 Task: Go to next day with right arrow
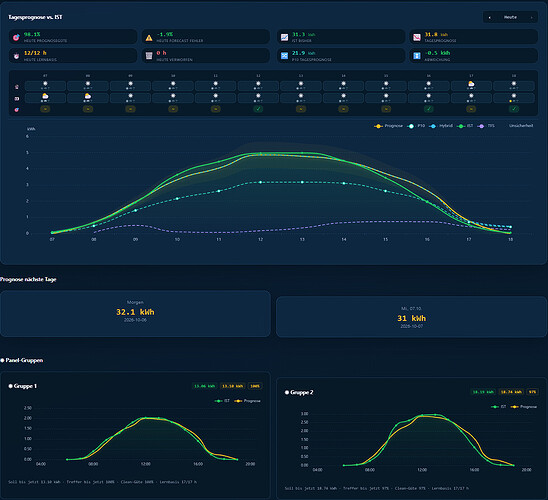click(532, 17)
